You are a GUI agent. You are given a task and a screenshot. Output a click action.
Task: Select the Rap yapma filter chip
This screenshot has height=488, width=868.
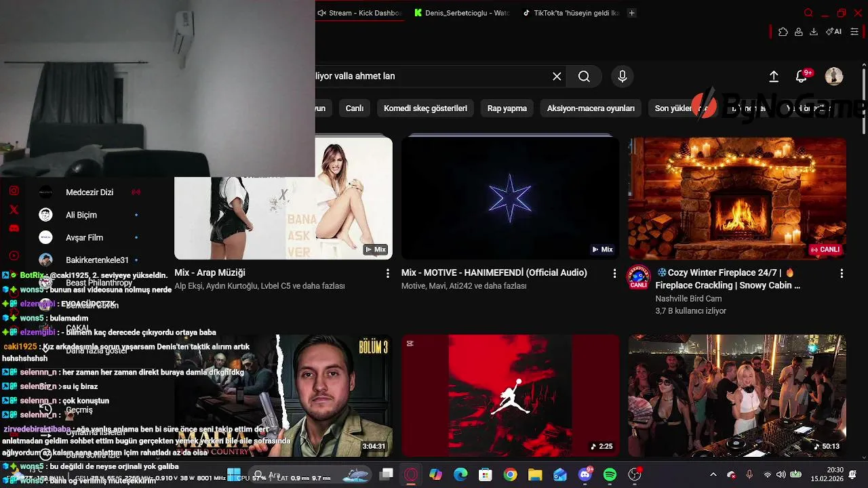coord(507,108)
